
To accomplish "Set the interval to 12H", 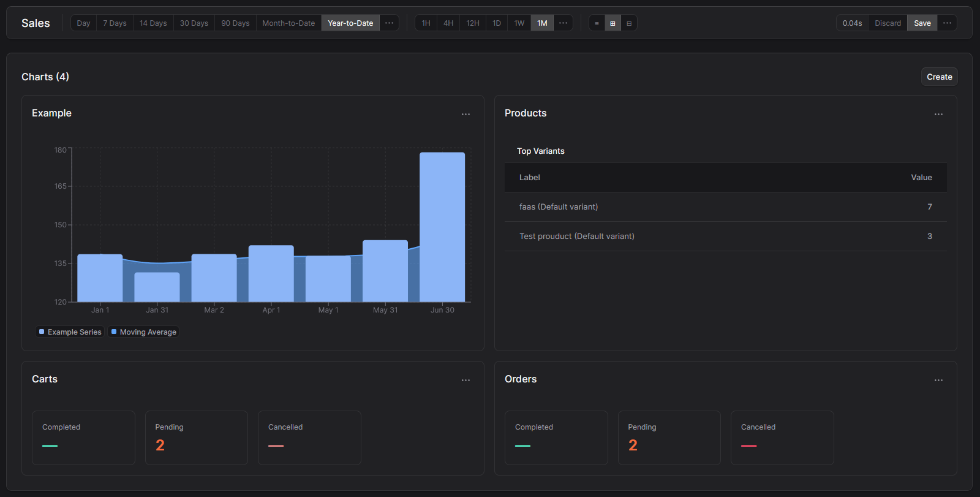I will (x=473, y=23).
